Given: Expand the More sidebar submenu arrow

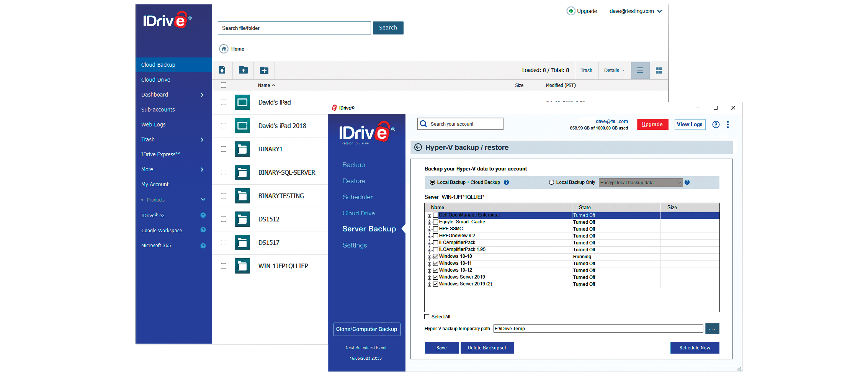Looking at the screenshot, I should tap(202, 169).
